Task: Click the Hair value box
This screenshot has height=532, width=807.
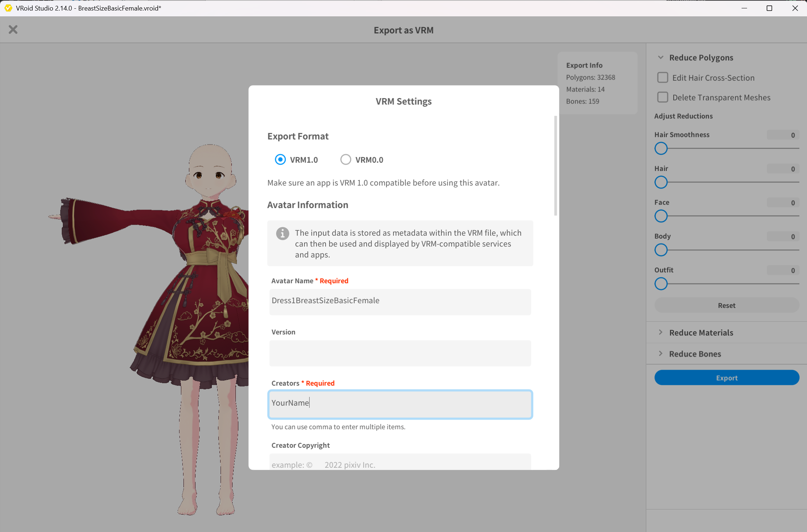Action: point(783,169)
